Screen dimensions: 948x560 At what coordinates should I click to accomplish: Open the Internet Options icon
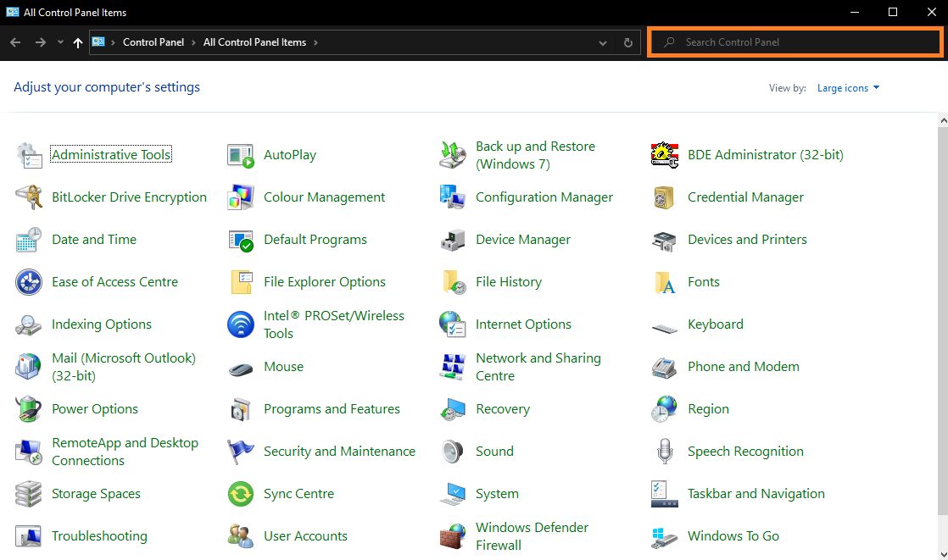pyautogui.click(x=453, y=324)
